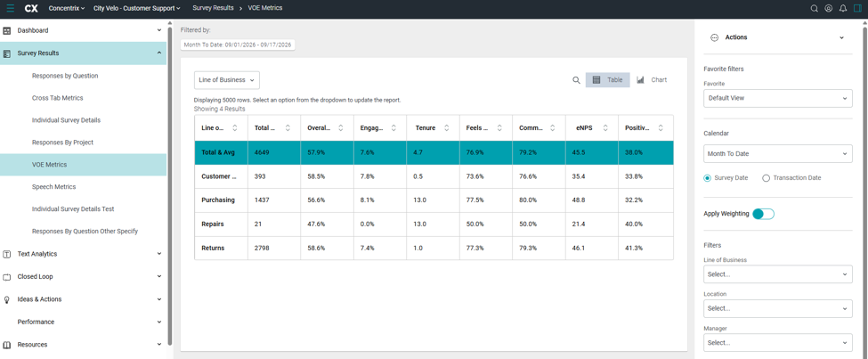This screenshot has width=868, height=359.
Task: Switch to Table view
Action: (608, 80)
